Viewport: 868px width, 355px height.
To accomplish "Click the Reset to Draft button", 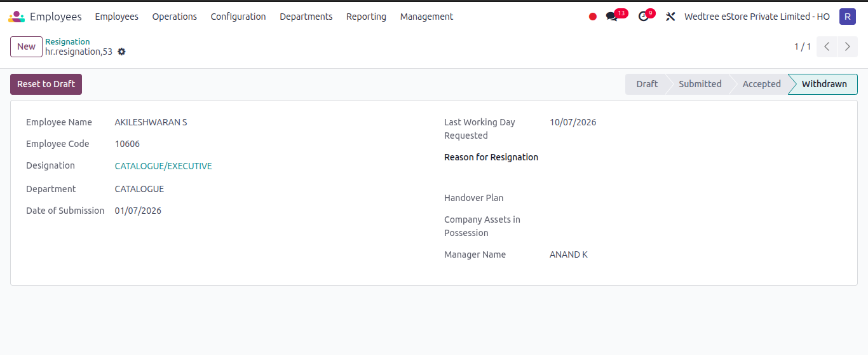I will (x=46, y=84).
